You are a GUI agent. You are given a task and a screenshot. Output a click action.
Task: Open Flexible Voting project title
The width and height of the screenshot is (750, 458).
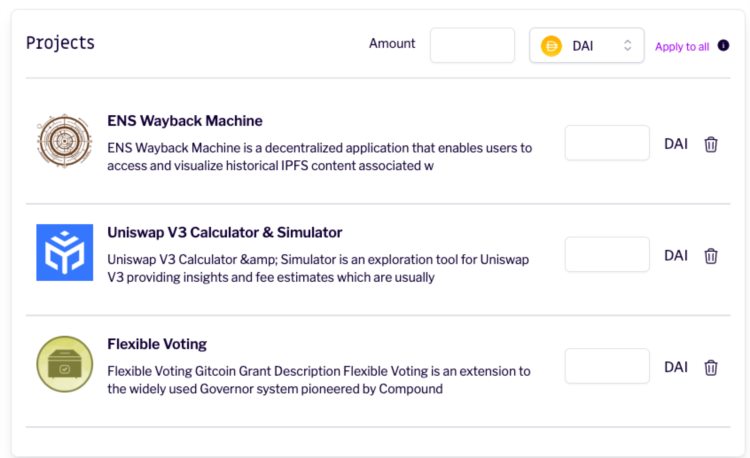click(157, 344)
